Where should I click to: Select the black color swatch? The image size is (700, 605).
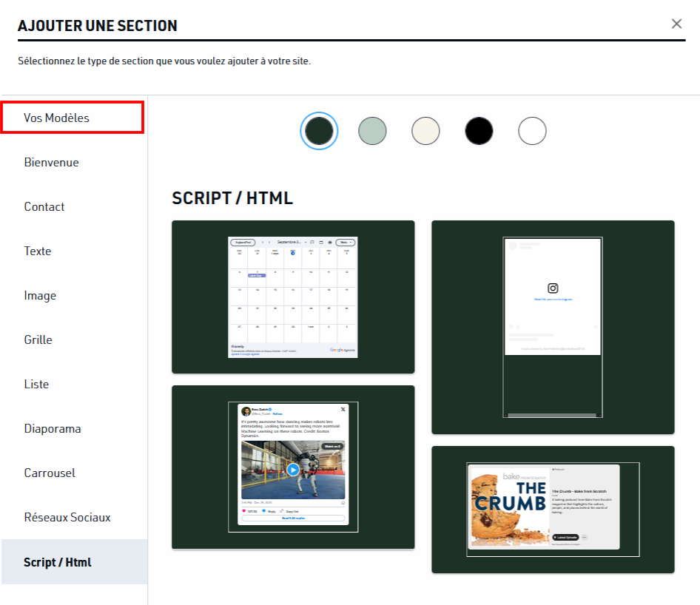point(479,131)
